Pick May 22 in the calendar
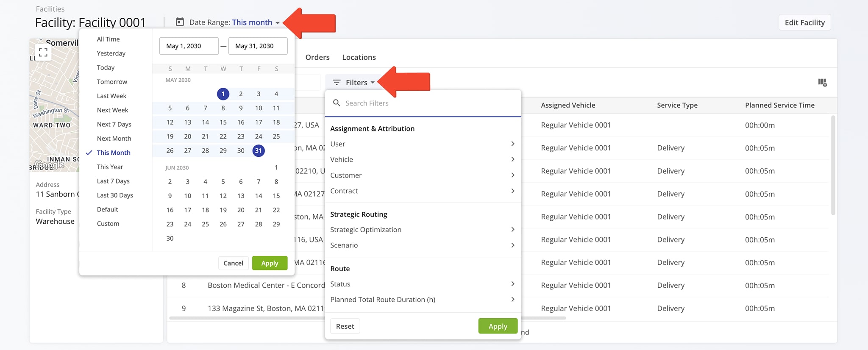 [223, 136]
